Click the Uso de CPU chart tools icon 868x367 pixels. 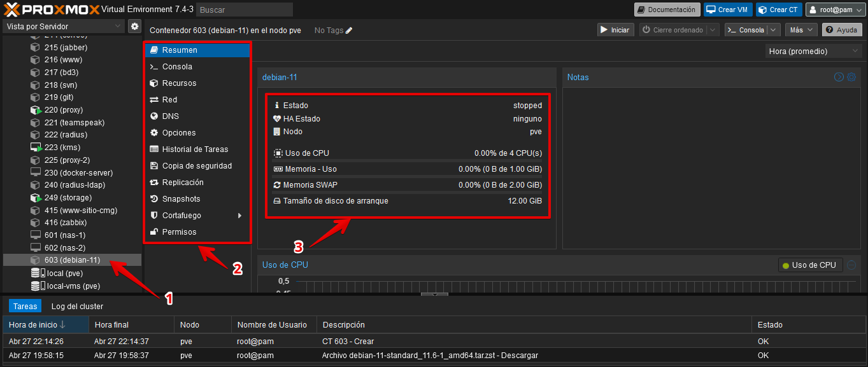tap(851, 265)
